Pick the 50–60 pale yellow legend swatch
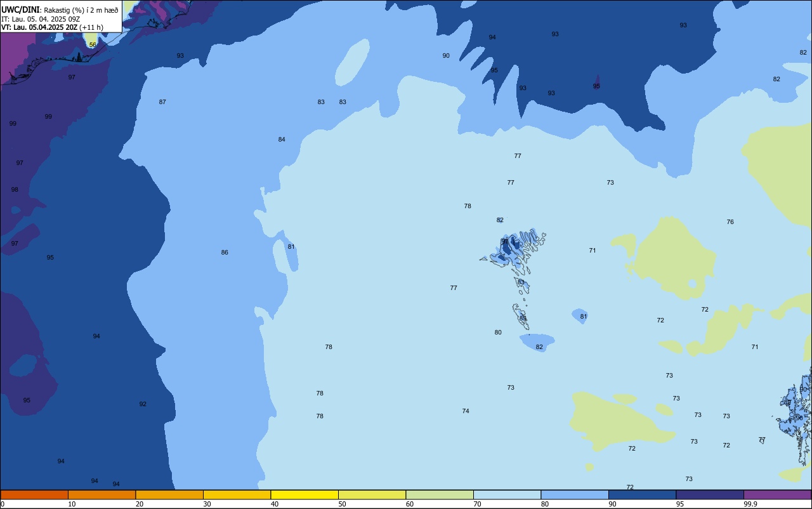 [372, 494]
